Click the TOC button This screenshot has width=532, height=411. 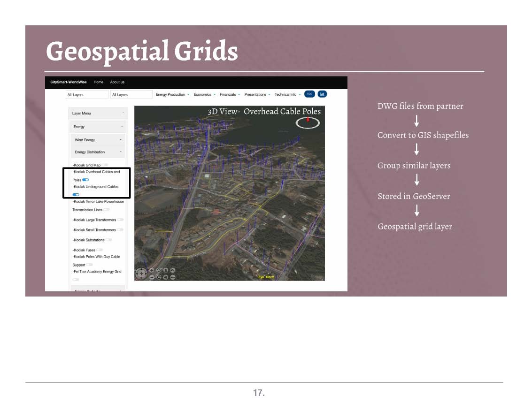(x=309, y=94)
